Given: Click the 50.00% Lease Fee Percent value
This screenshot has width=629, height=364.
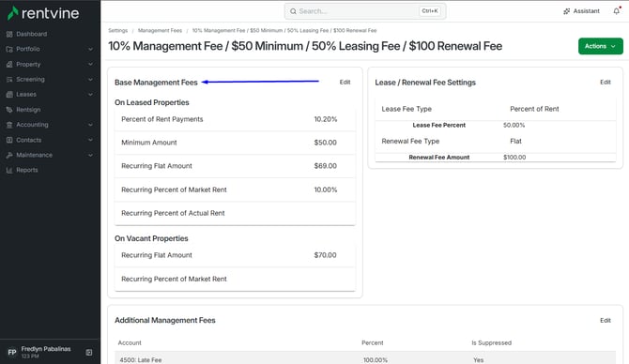Looking at the screenshot, I should pos(514,125).
